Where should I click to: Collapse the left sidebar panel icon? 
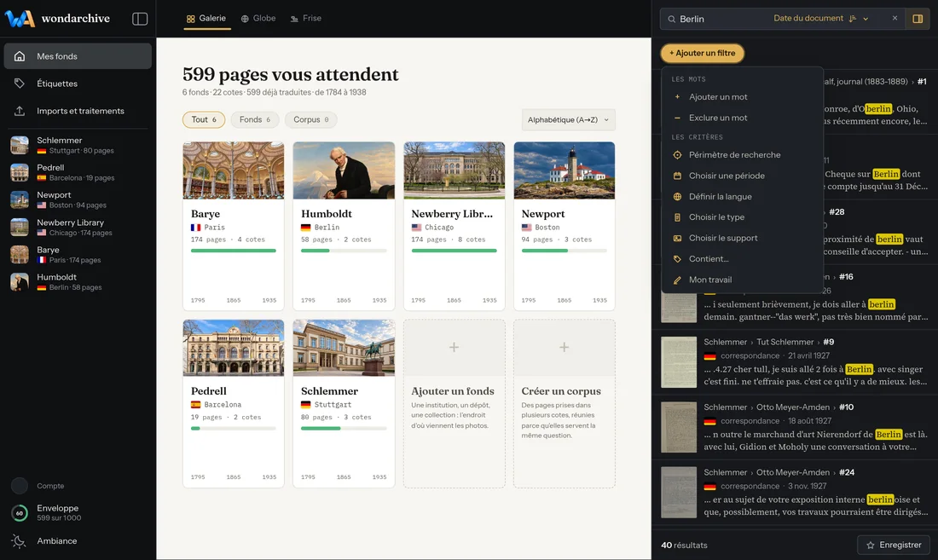(139, 19)
